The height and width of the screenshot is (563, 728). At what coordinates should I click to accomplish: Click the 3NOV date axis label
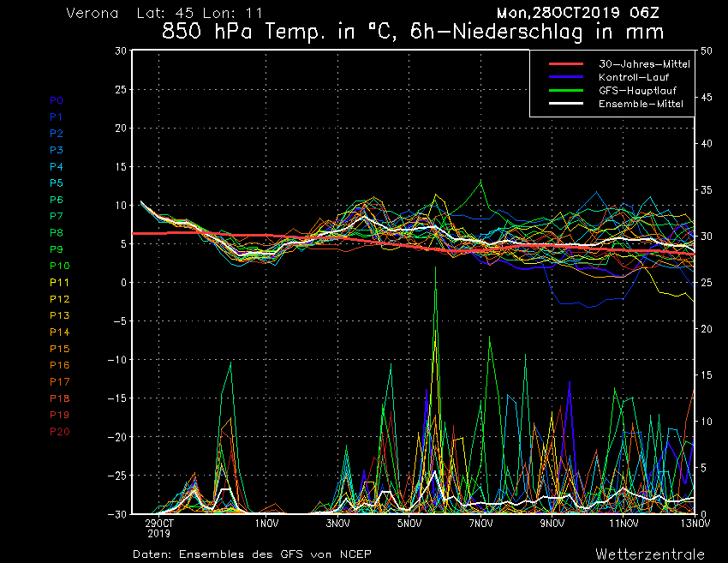coord(337,524)
